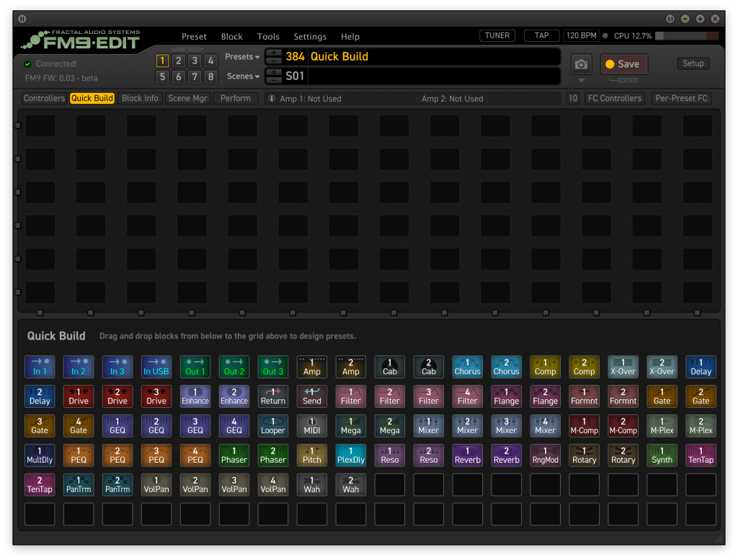This screenshot has width=738, height=560.
Task: Click the camera snapshot icon
Action: pos(581,64)
